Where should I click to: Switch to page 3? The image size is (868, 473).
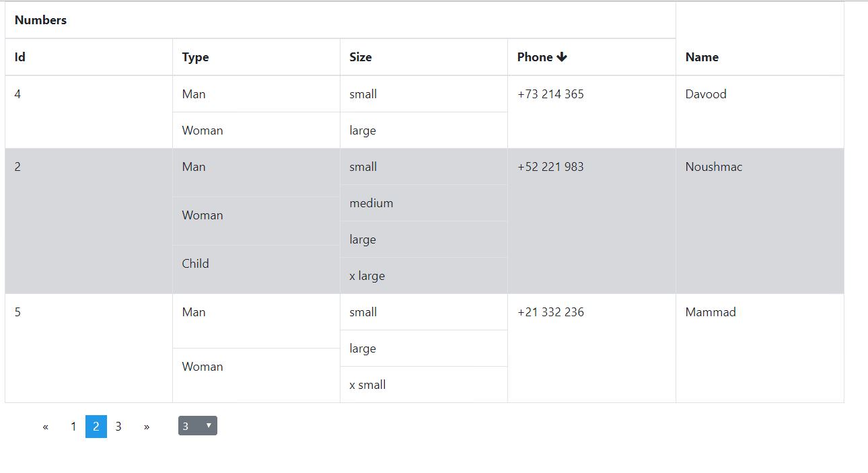(x=118, y=427)
